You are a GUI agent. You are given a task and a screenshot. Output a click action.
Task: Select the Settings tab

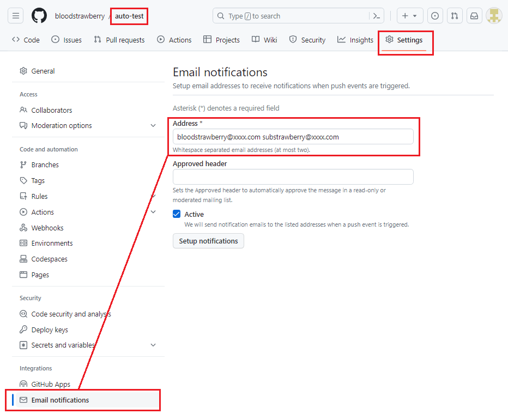[x=404, y=40]
